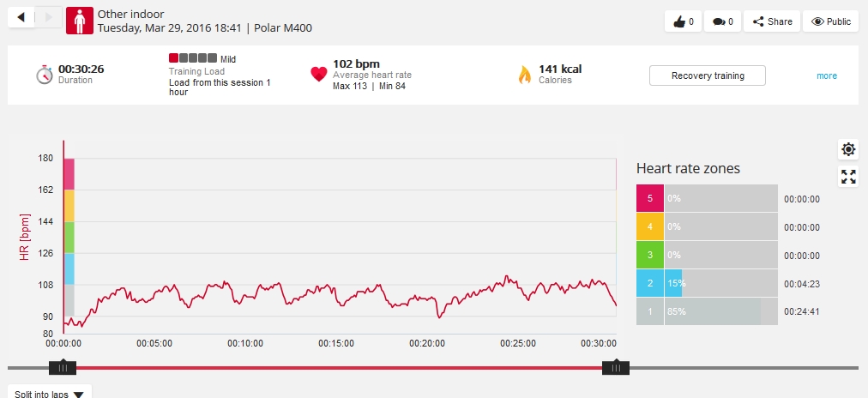The width and height of the screenshot is (868, 398).
Task: Click the stopwatch duration icon
Action: point(45,75)
